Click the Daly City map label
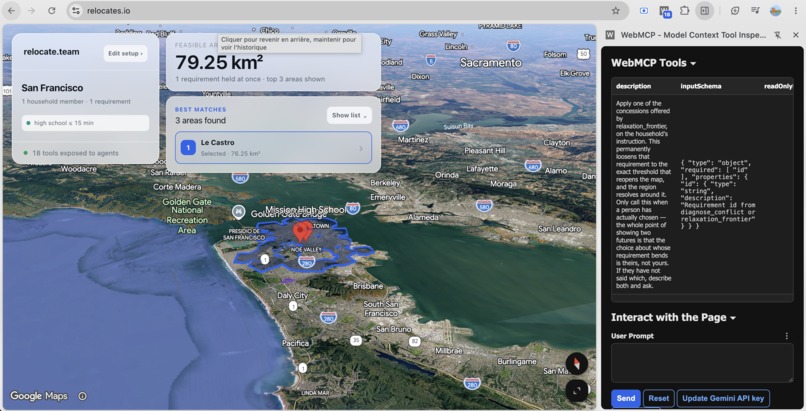 click(292, 295)
